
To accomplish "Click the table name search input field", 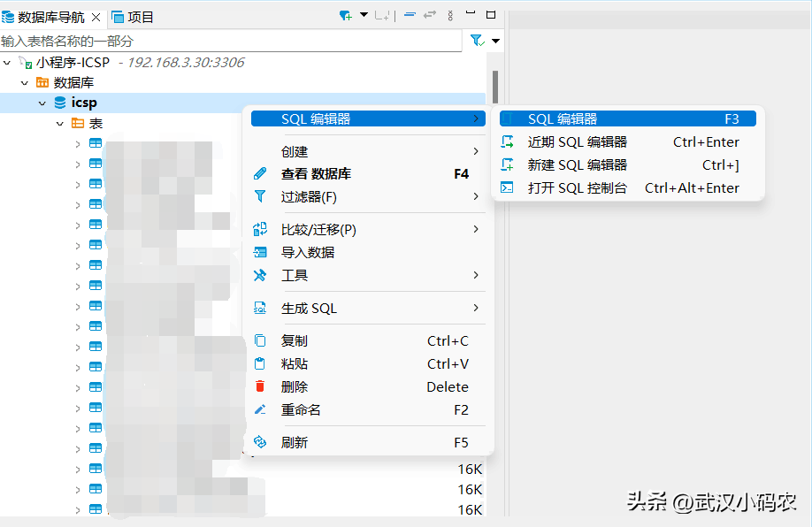I will pyautogui.click(x=230, y=41).
